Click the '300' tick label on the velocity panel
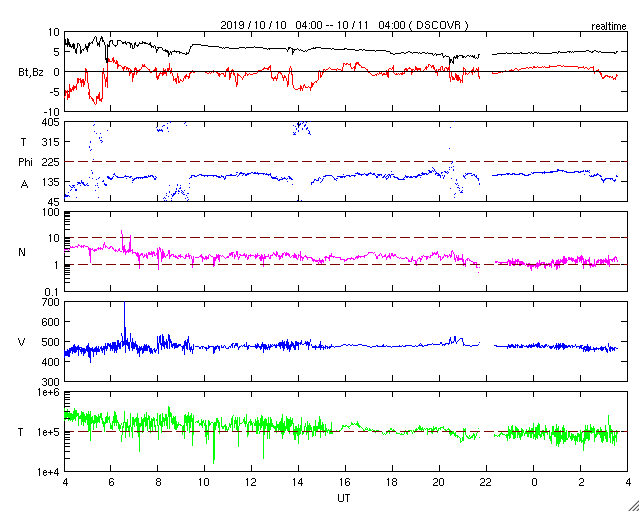The width and height of the screenshot is (640, 512). click(51, 382)
